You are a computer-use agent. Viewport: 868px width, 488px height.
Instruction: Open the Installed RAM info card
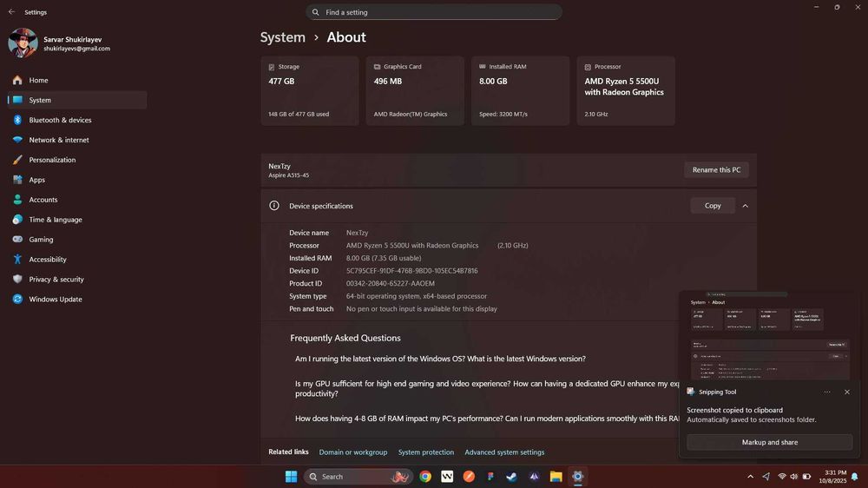[x=520, y=91]
